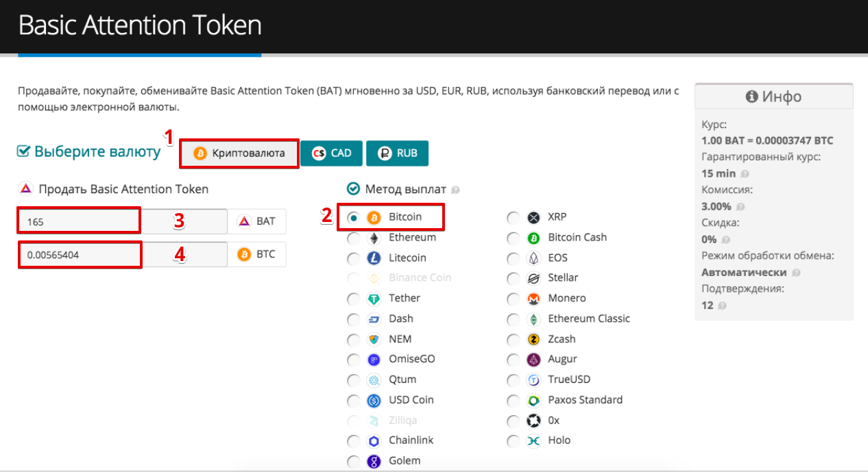868x472 pixels.
Task: Click the Golem icon
Action: coord(374,461)
